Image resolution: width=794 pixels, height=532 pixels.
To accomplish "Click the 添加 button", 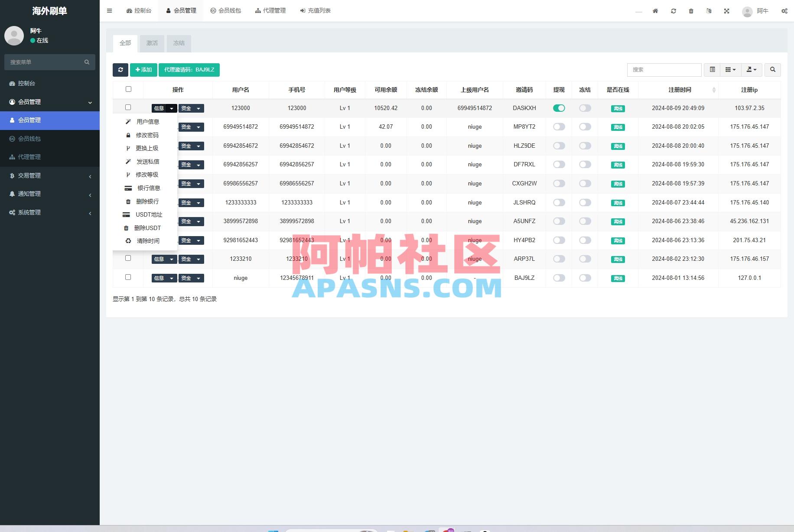I will pos(143,70).
